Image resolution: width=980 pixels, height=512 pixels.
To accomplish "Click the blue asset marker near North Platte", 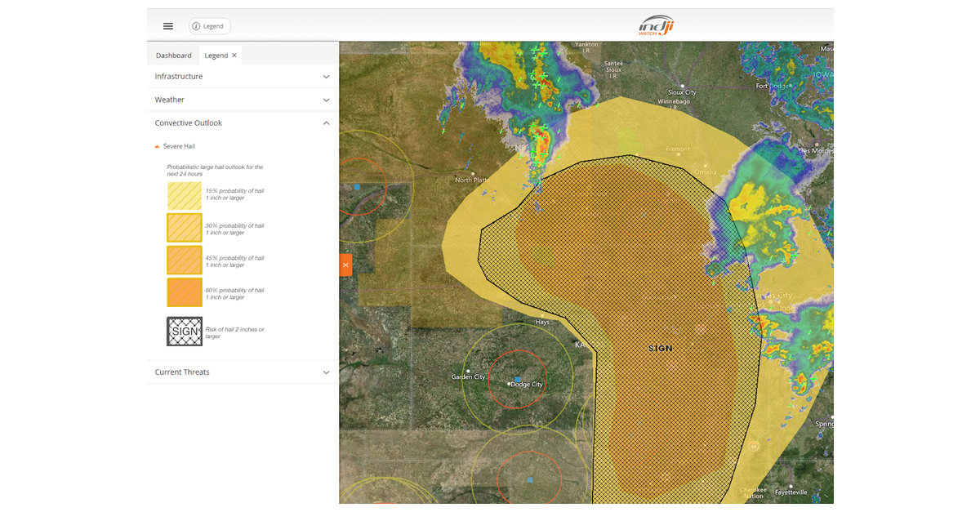I will tap(357, 187).
